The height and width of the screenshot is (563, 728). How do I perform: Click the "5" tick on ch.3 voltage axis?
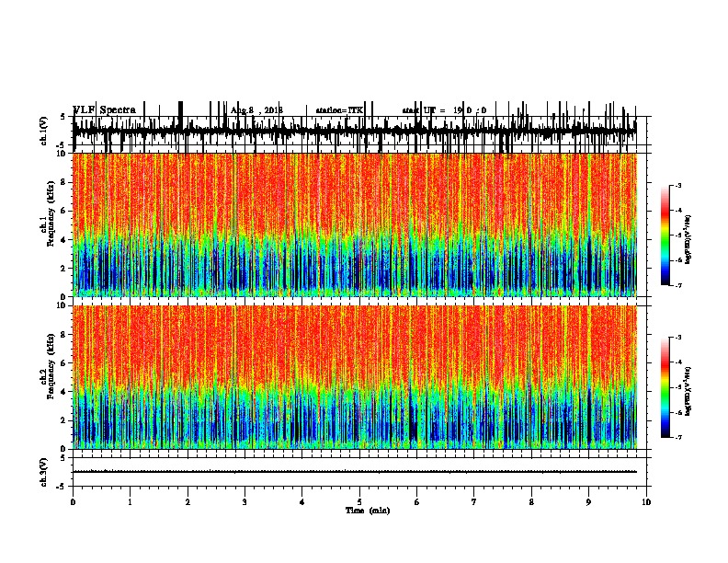[63, 458]
